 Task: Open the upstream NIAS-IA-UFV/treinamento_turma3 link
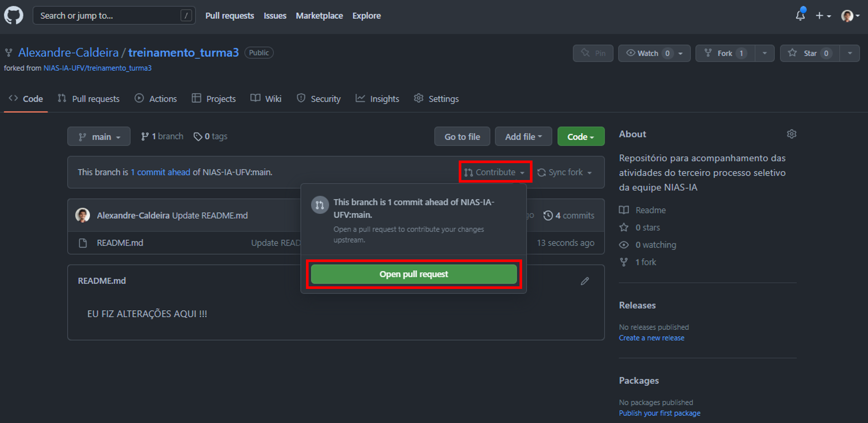tap(98, 68)
